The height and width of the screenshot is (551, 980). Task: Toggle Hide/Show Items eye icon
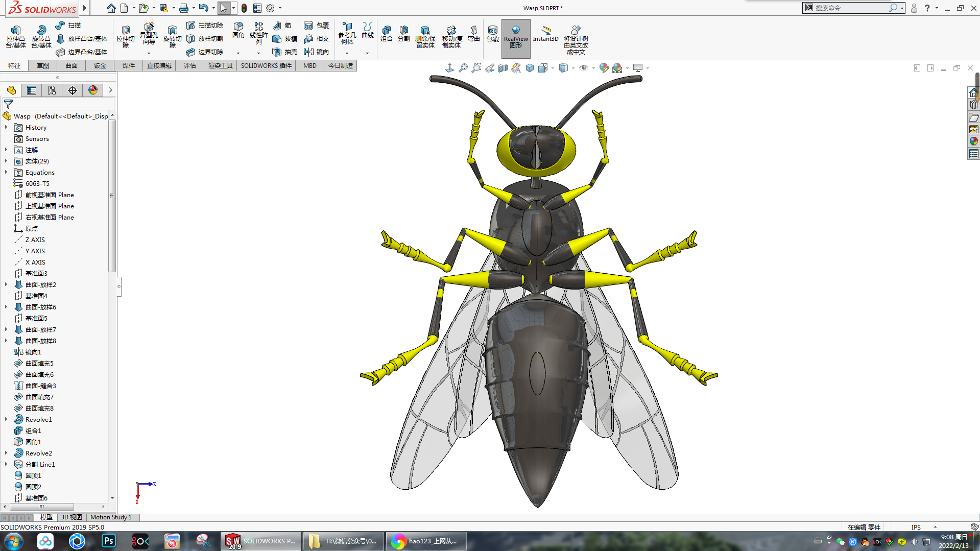coord(584,68)
